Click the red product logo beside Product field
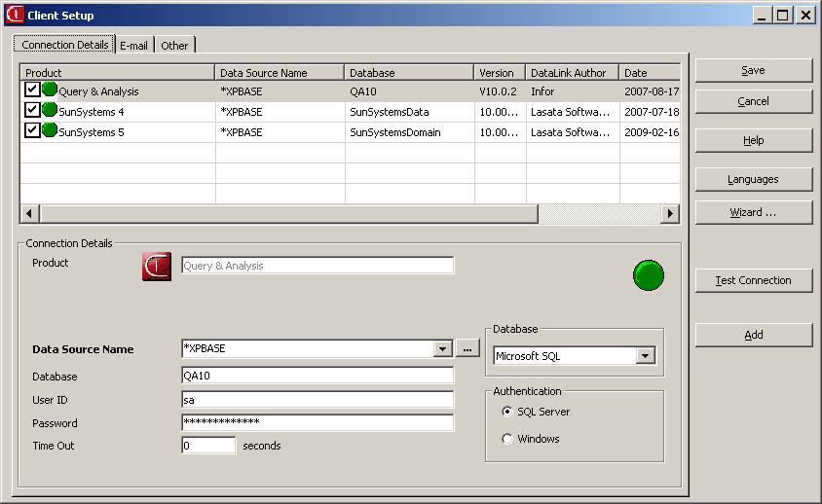This screenshot has height=504, width=822. pyautogui.click(x=157, y=267)
